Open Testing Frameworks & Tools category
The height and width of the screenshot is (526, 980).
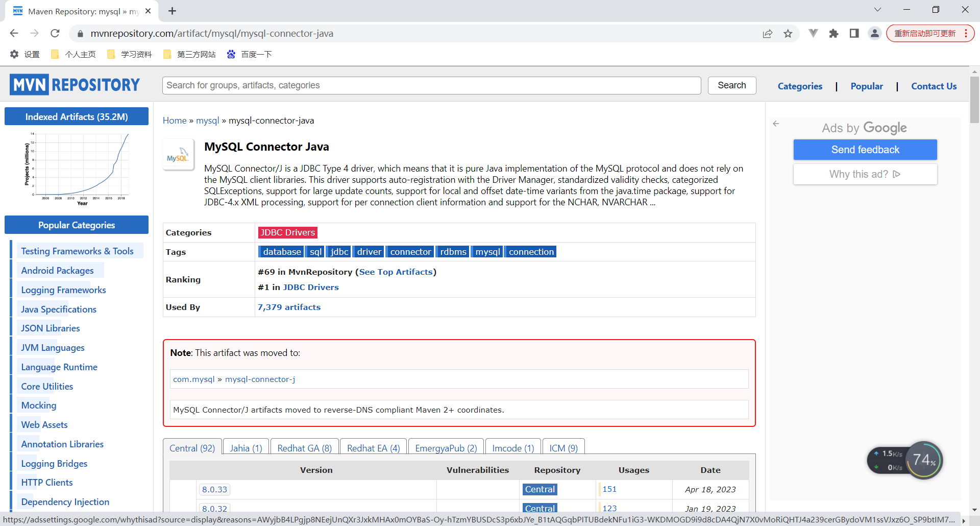point(78,251)
